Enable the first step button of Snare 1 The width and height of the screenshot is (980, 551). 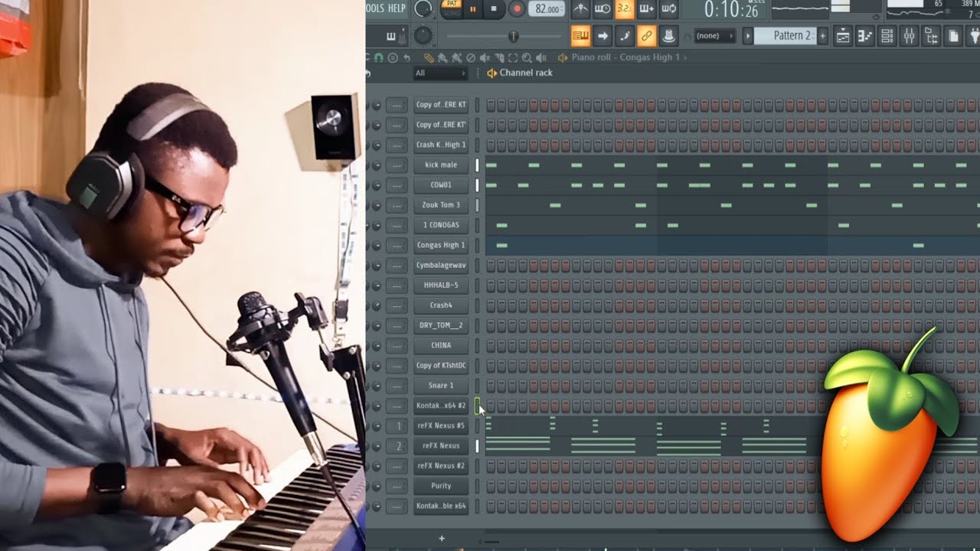[x=491, y=386]
